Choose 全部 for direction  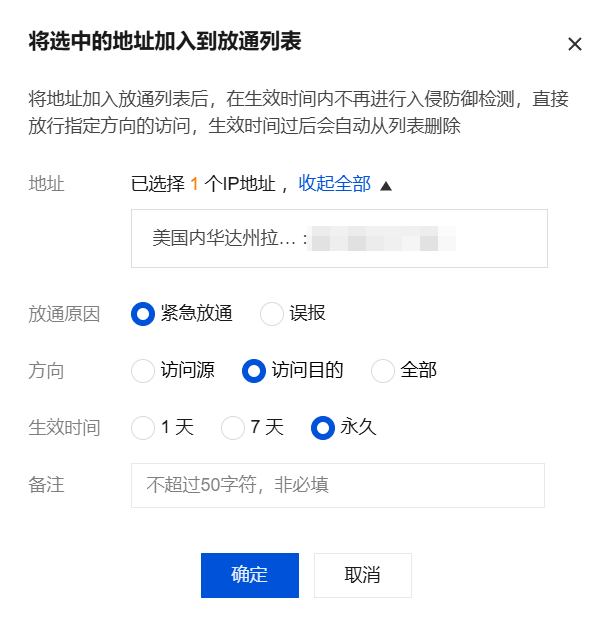383,371
